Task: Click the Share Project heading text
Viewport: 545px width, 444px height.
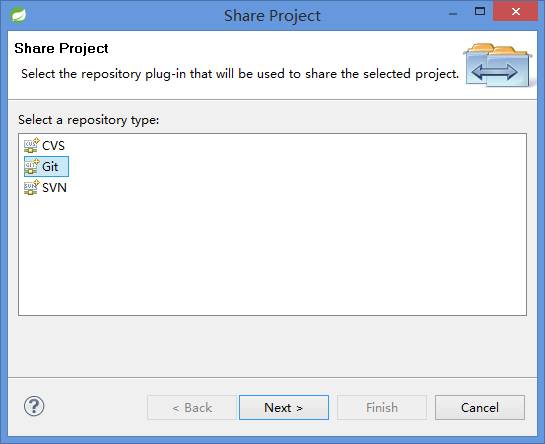Action: [61, 48]
